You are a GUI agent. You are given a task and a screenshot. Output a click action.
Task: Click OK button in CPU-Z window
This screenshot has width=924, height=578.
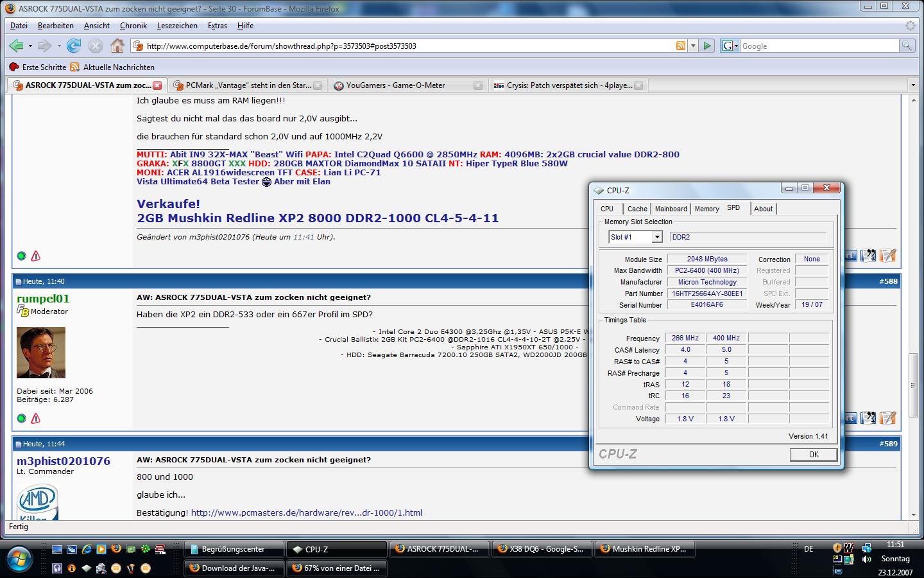(x=814, y=455)
